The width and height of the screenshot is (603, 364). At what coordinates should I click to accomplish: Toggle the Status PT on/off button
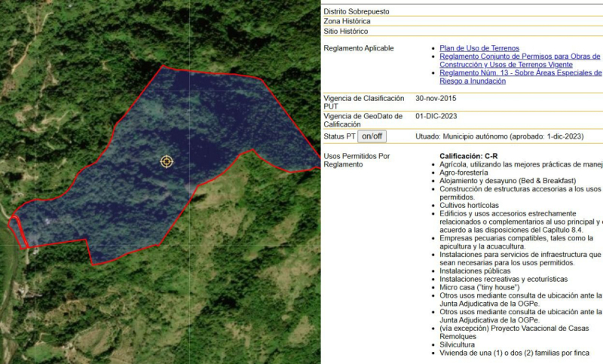[372, 136]
